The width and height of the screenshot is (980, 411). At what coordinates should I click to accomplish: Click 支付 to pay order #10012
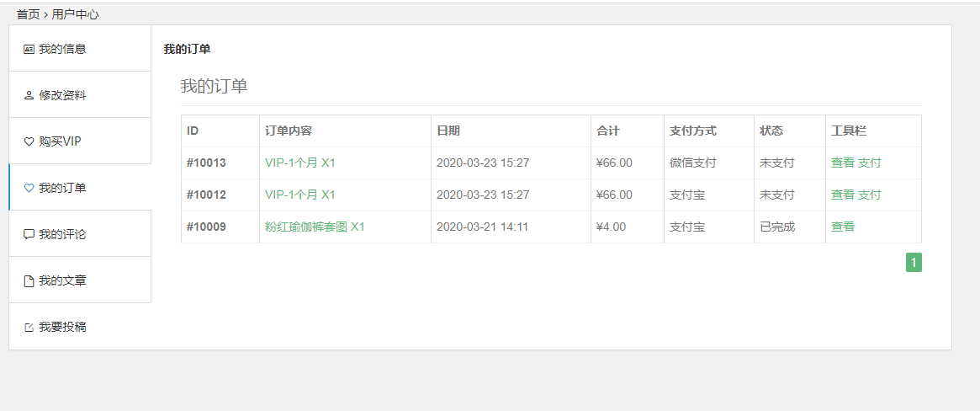tap(870, 195)
